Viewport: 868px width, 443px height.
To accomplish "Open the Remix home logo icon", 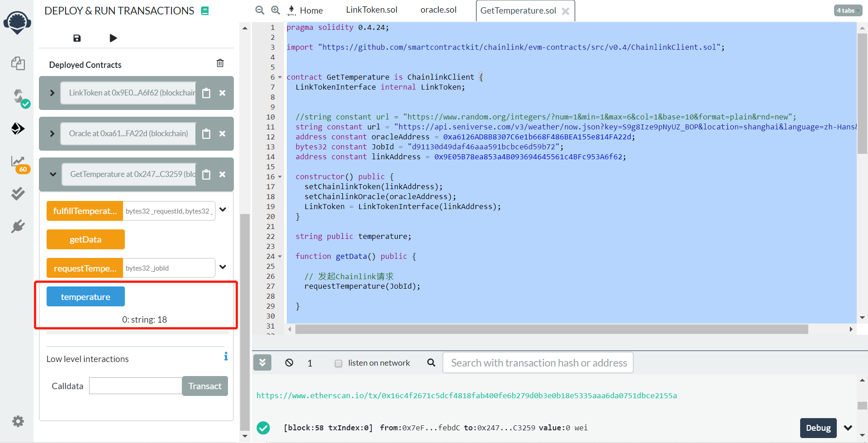I will (17, 23).
